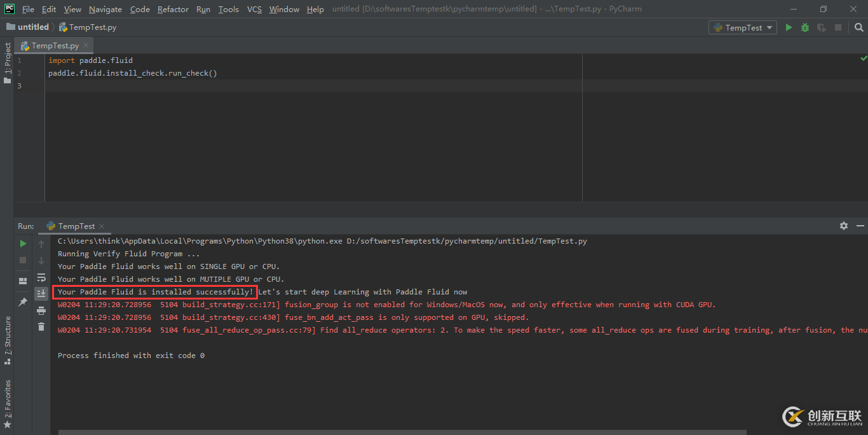Run TempTest with the top toolbar green arrow
The image size is (868, 435).
[789, 27]
